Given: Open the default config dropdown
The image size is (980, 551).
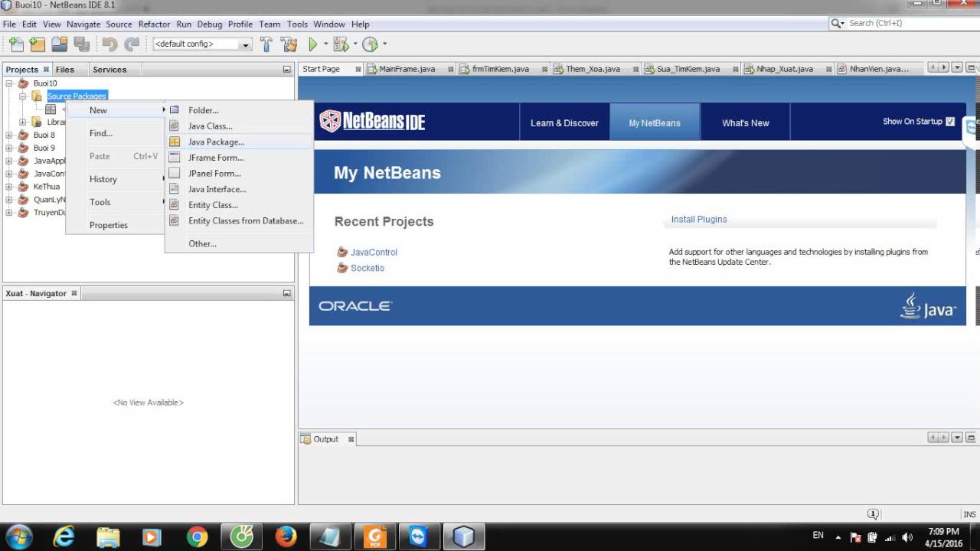Looking at the screenshot, I should (x=203, y=44).
